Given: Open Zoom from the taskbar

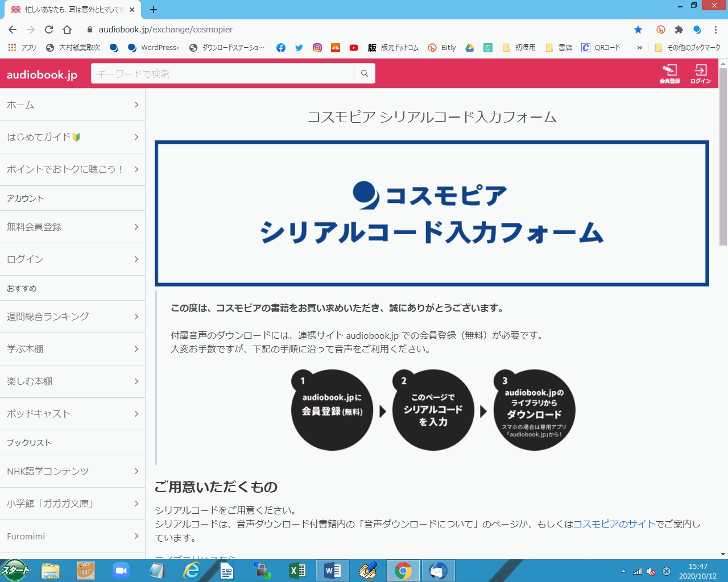Looking at the screenshot, I should (121, 571).
